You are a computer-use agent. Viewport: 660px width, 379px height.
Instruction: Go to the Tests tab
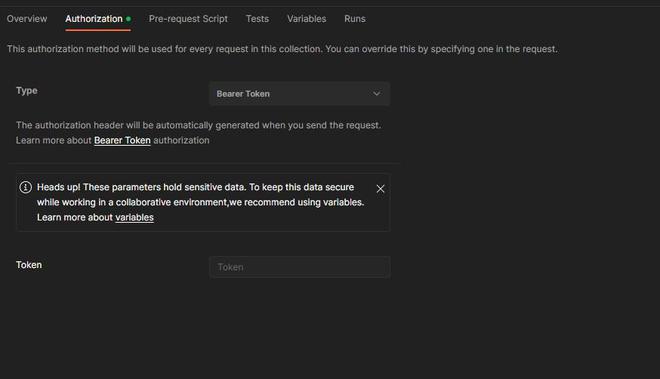coord(257,19)
